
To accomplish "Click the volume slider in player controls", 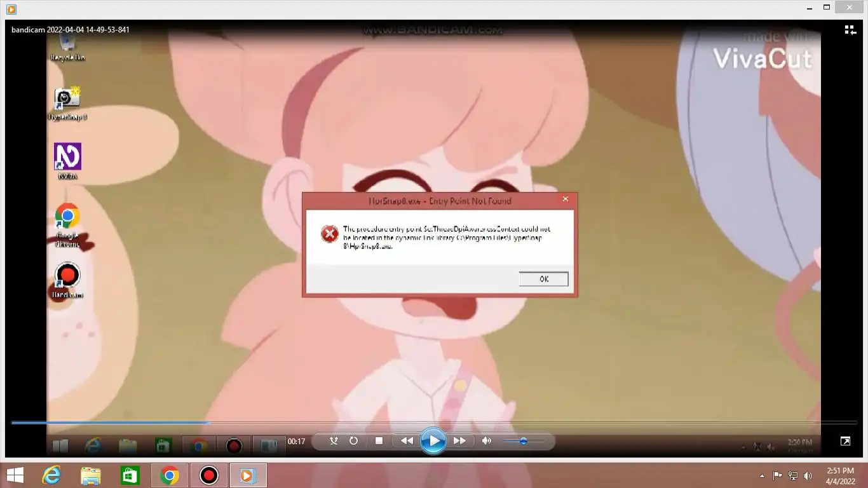I will (x=524, y=440).
